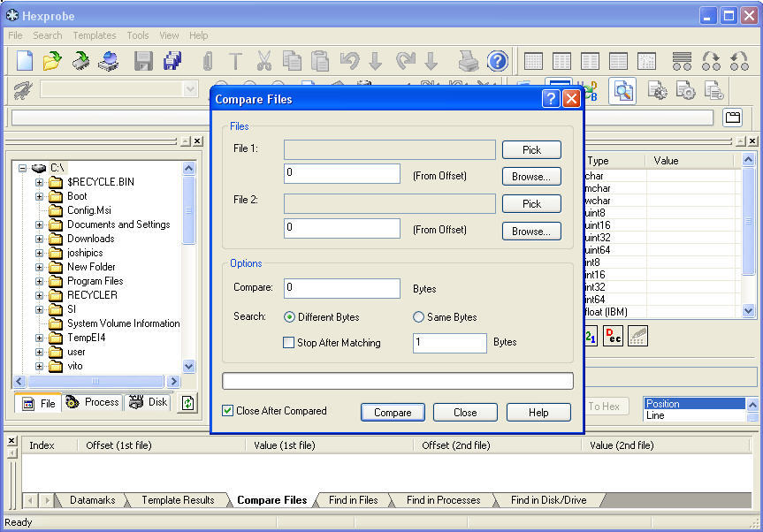Click the folder icon right of the address bar

click(733, 118)
